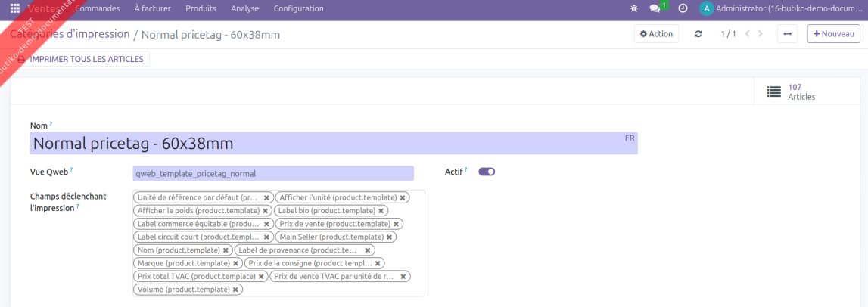
Task: Click the pager 1 / 1 counter
Action: [x=728, y=34]
